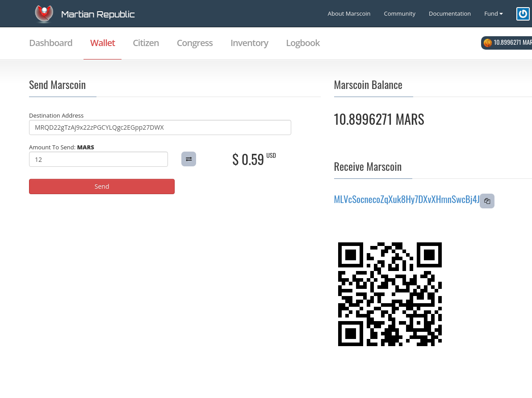View the Logbook tab
This screenshot has width=532, height=398.
[303, 43]
